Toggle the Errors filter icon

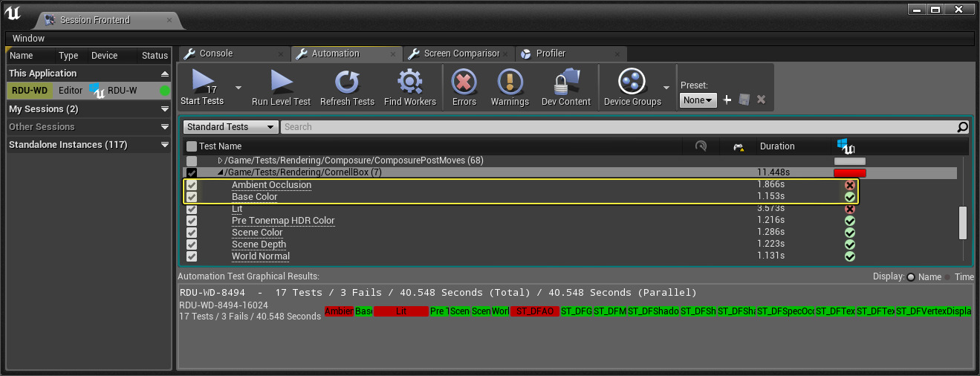pos(464,81)
